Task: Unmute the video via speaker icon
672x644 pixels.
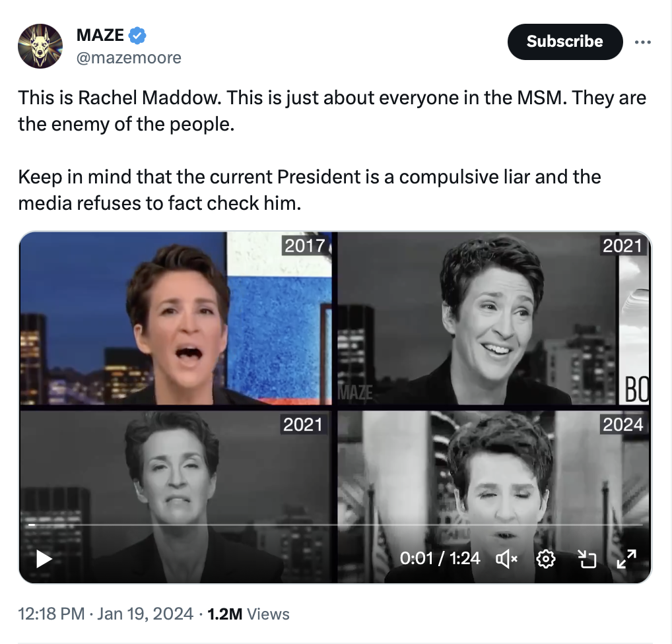Action: coord(506,559)
